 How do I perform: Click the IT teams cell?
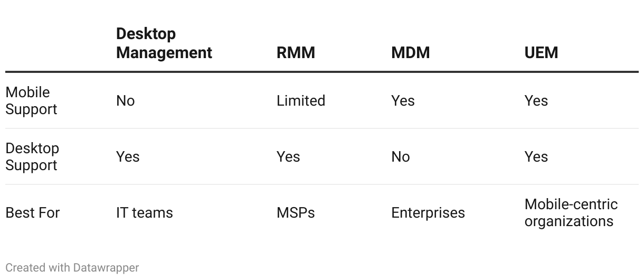pyautogui.click(x=145, y=213)
